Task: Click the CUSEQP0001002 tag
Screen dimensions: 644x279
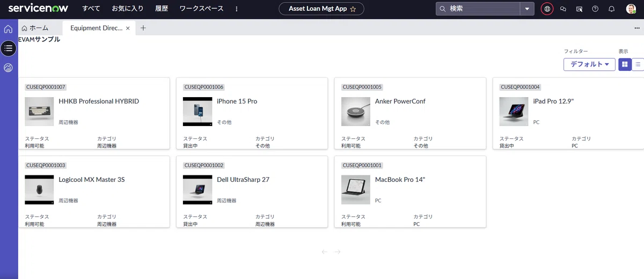Action: point(204,165)
